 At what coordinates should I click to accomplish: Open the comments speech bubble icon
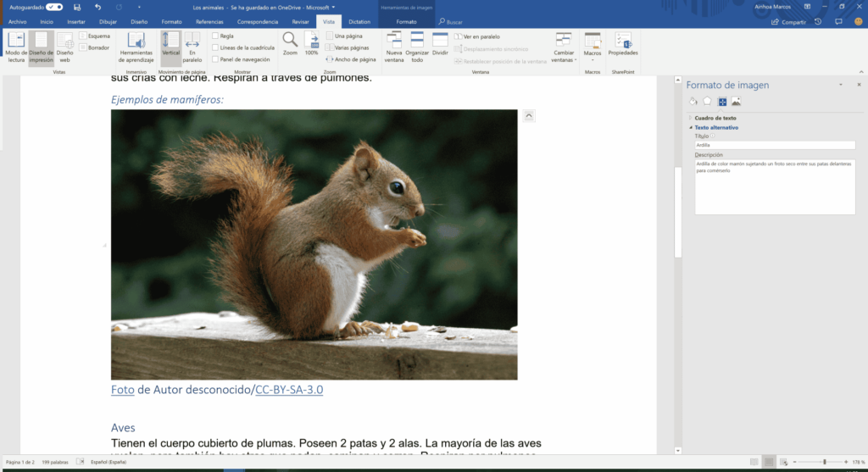pyautogui.click(x=838, y=21)
